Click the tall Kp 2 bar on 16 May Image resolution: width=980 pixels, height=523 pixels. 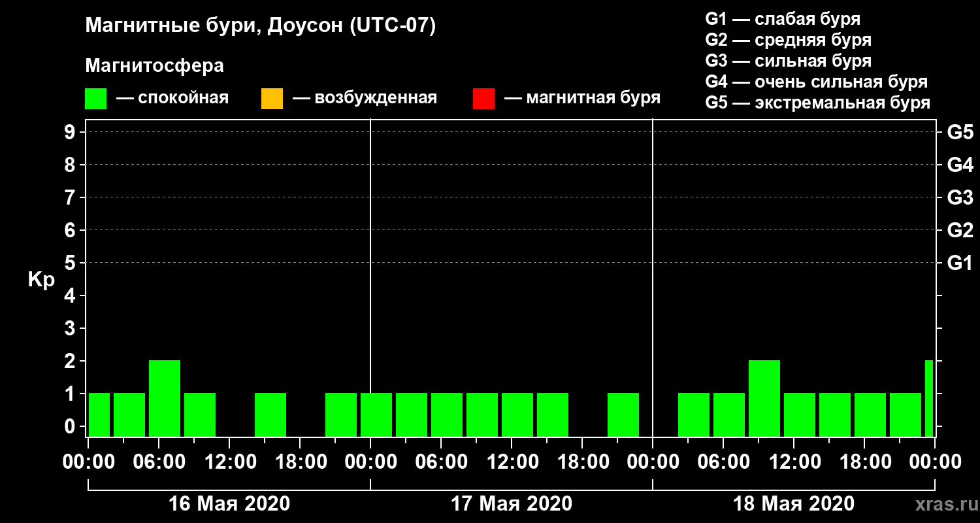165,398
